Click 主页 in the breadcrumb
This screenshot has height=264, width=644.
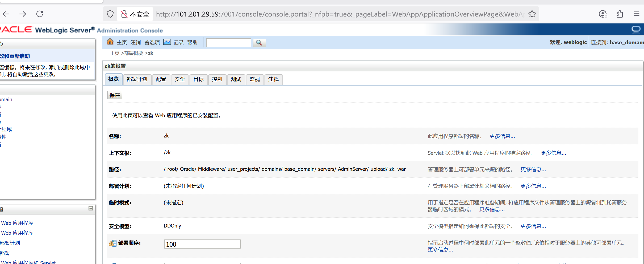point(115,53)
